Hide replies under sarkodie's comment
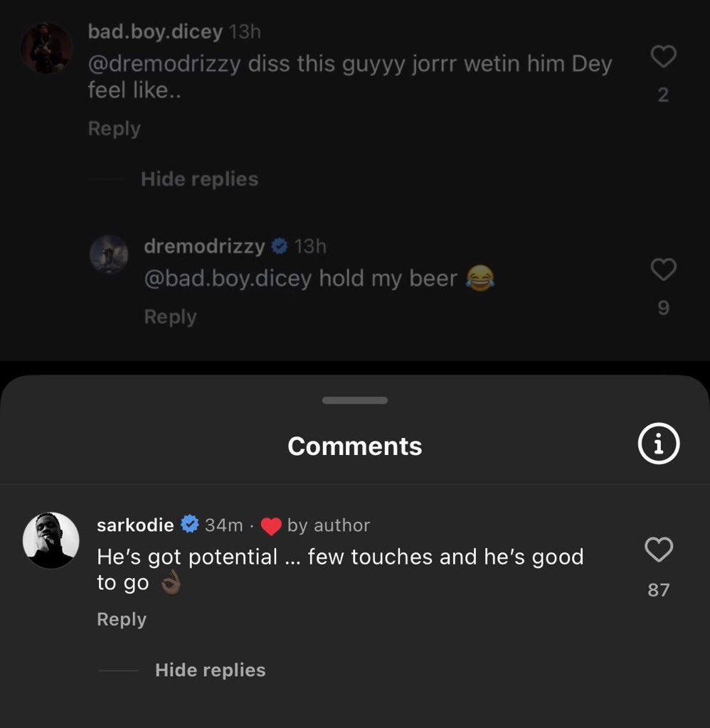The height and width of the screenshot is (728, 710). click(x=210, y=670)
